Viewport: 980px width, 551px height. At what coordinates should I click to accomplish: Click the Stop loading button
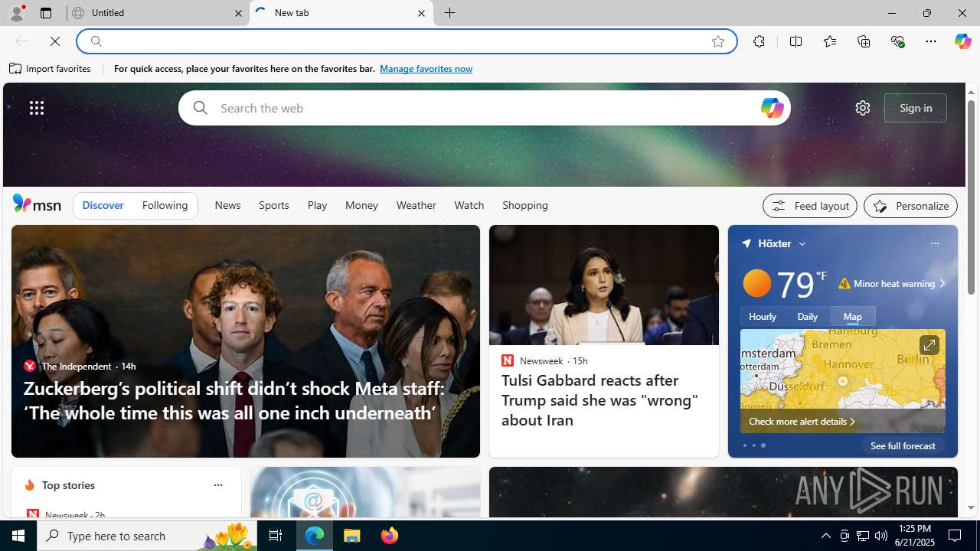pyautogui.click(x=55, y=41)
